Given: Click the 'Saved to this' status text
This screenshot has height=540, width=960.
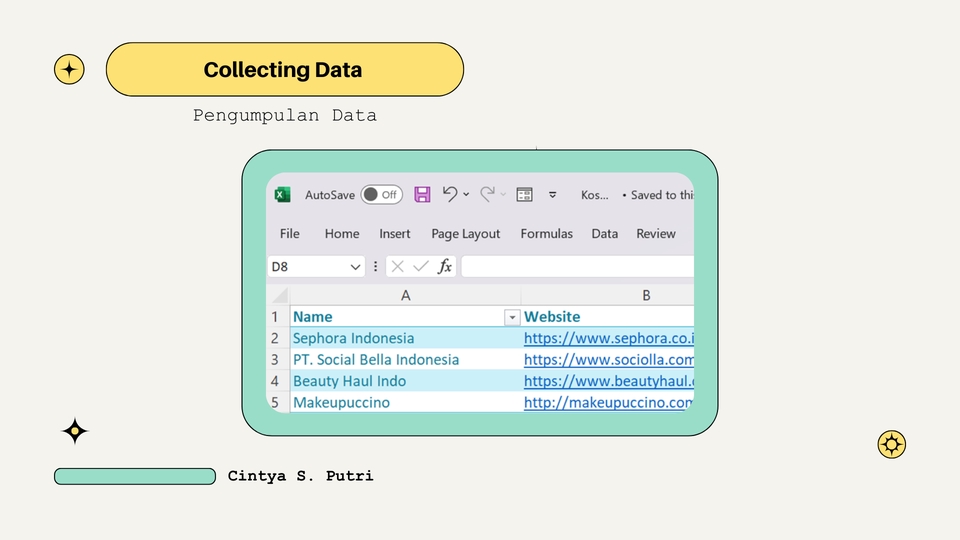Looking at the screenshot, I should click(662, 195).
